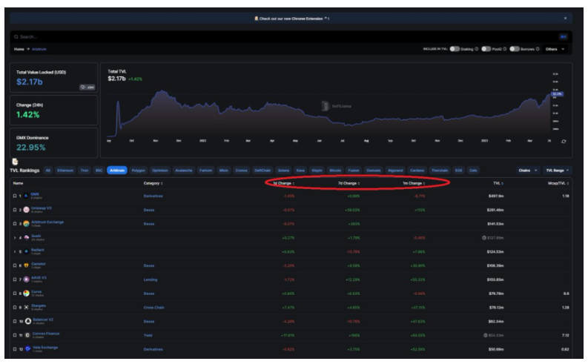Open the Derivatives category link for GMX
The height and width of the screenshot is (364, 588).
click(x=153, y=196)
